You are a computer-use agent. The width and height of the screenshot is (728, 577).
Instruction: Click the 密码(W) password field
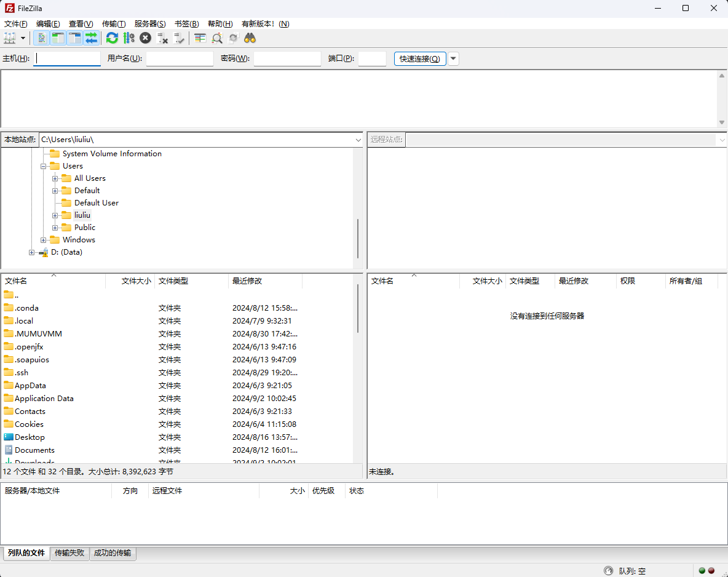(x=287, y=58)
